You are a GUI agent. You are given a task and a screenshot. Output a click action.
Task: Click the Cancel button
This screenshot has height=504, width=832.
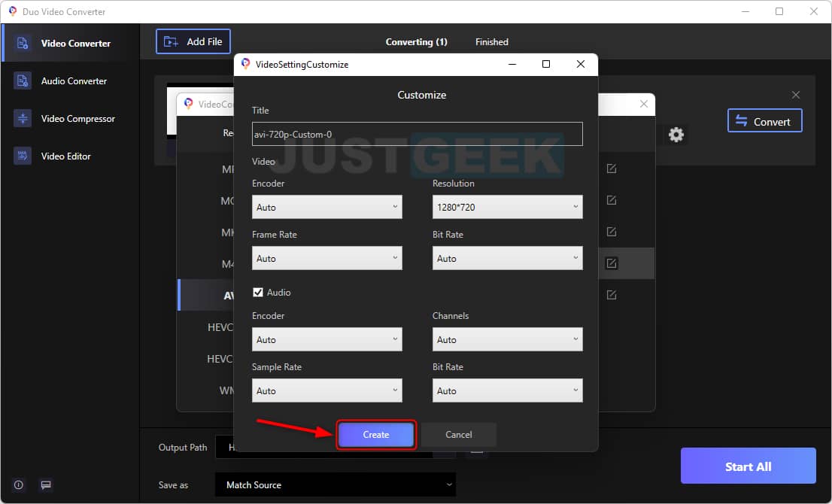pos(458,435)
